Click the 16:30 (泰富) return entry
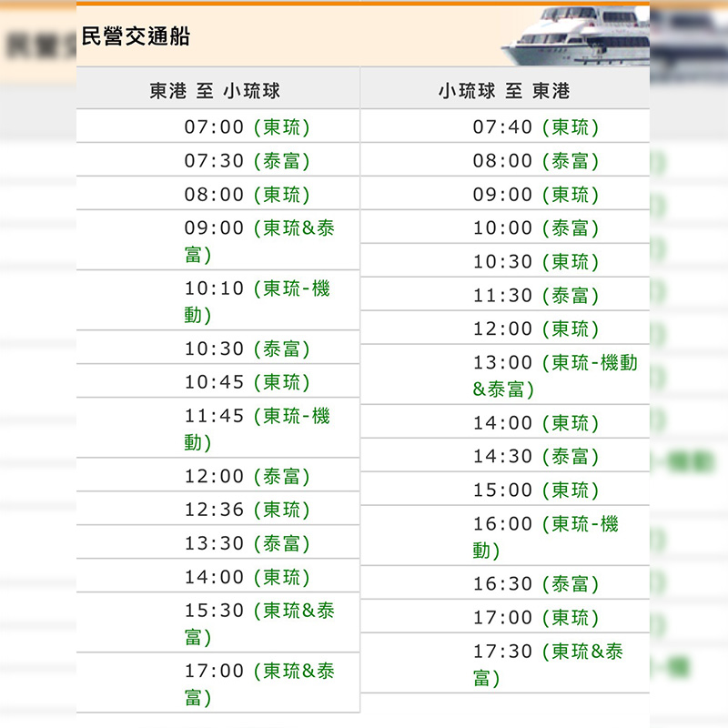 (535, 584)
